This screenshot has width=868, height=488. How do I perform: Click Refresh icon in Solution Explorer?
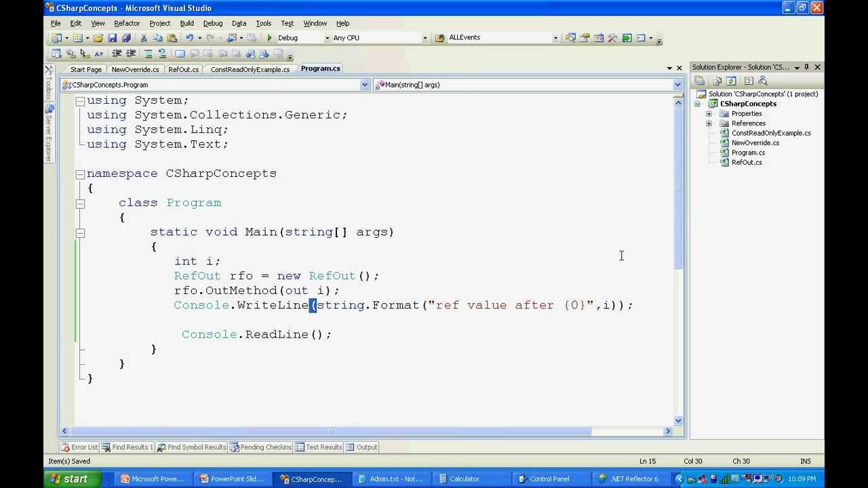731,81
